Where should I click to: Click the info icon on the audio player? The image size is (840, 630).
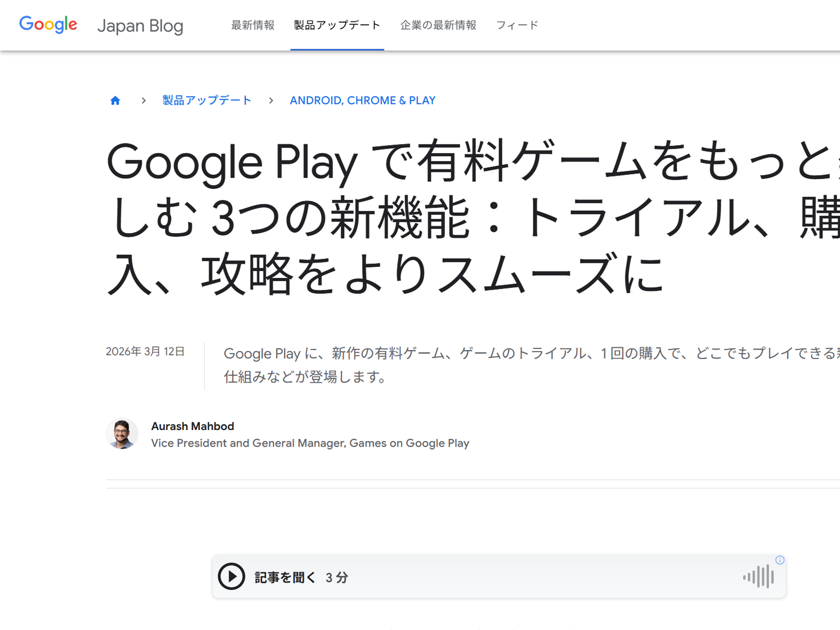tap(780, 560)
